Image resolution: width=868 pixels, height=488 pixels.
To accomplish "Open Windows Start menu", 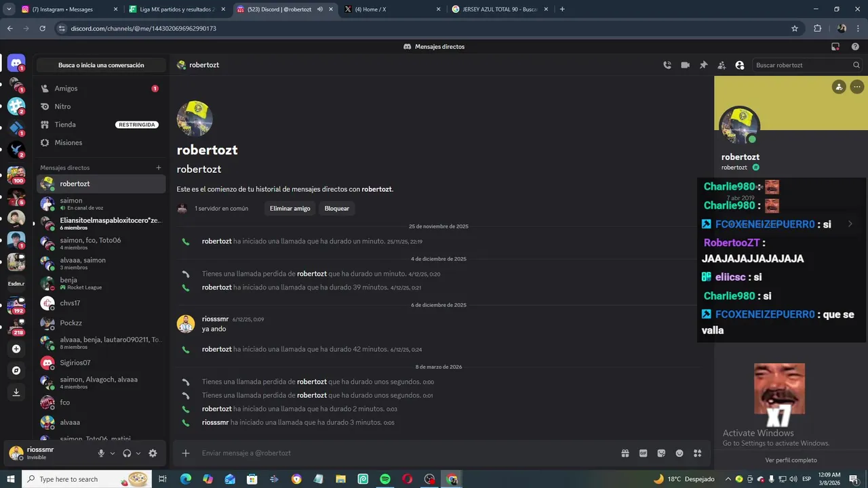I will (x=11, y=479).
